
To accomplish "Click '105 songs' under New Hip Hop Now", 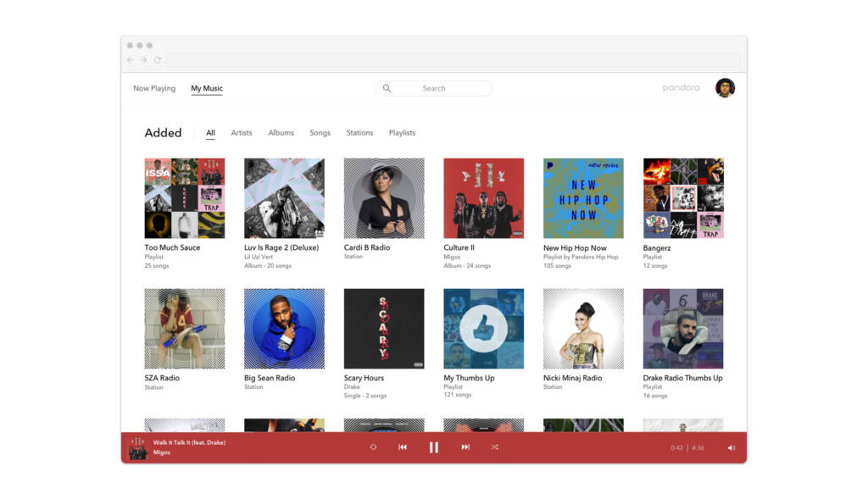I will (x=557, y=265).
